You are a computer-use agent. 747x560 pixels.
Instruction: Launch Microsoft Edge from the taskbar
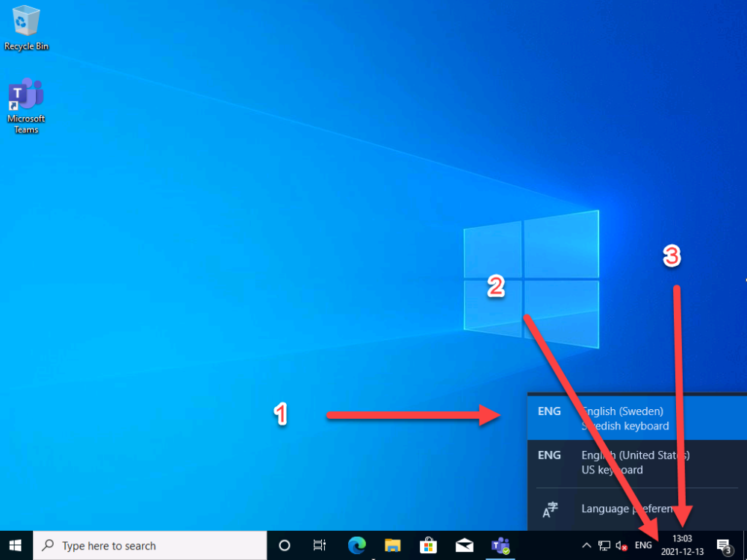[x=356, y=545]
